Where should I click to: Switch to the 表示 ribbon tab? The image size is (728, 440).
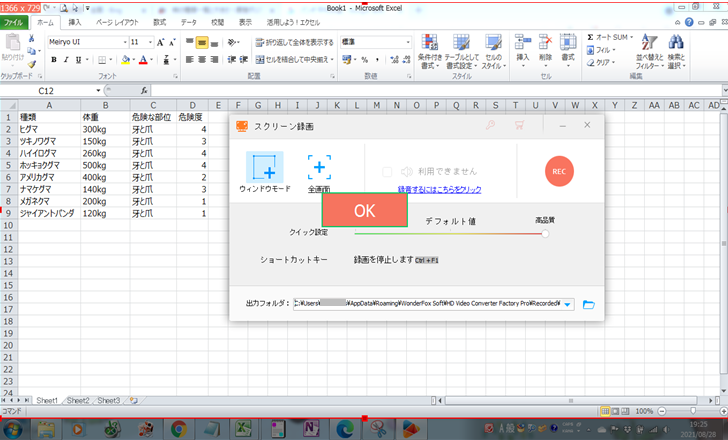246,22
